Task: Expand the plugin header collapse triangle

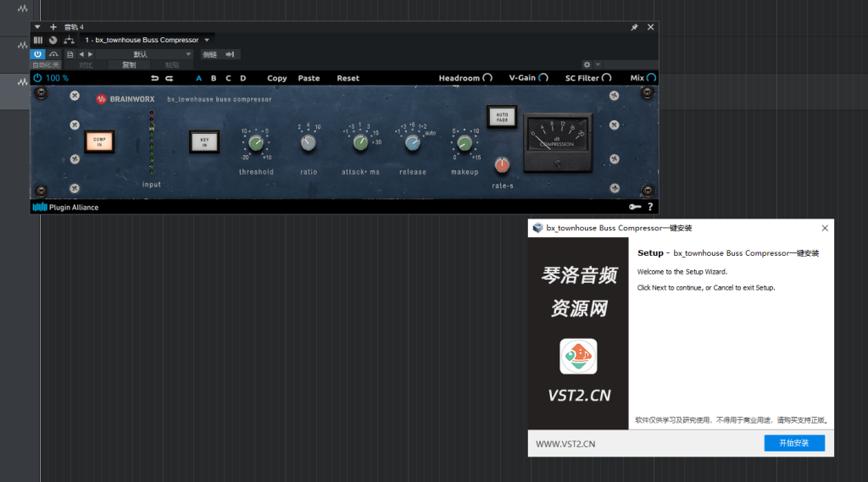Action: [37, 26]
